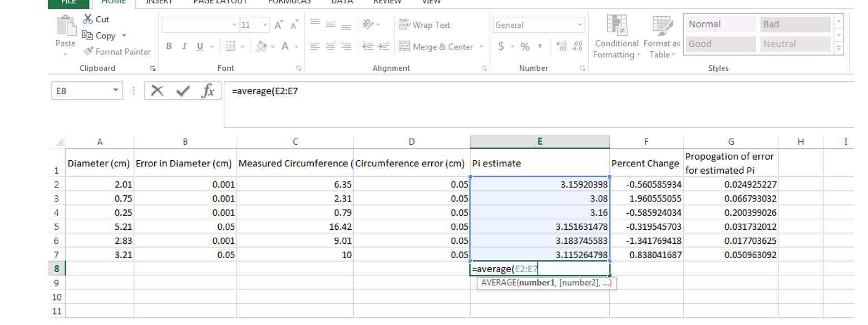Screen dimensions: 868x325
Task: Open the FILE backstage tab
Action: pos(69,3)
